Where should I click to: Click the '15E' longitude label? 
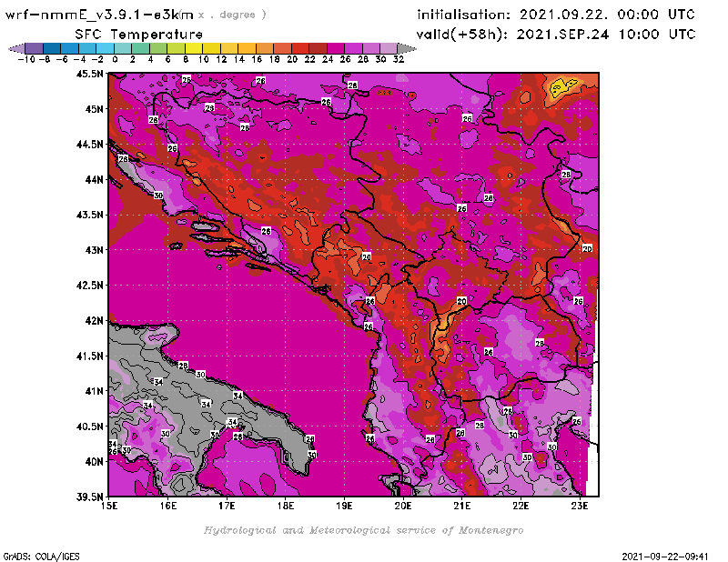coord(109,506)
